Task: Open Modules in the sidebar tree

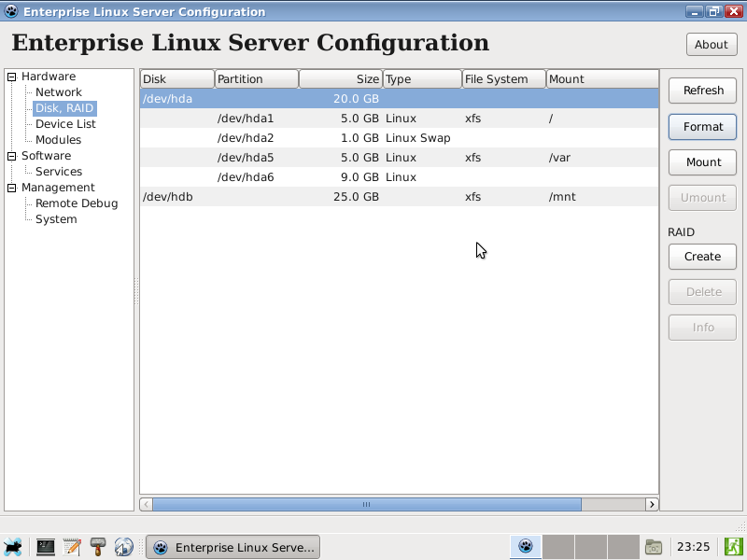Action: click(58, 140)
